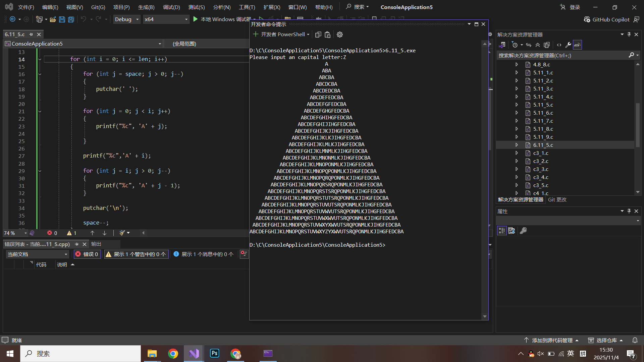The height and width of the screenshot is (362, 644).
Task: Switch to the Git 更改 tab
Action: [x=557, y=200]
